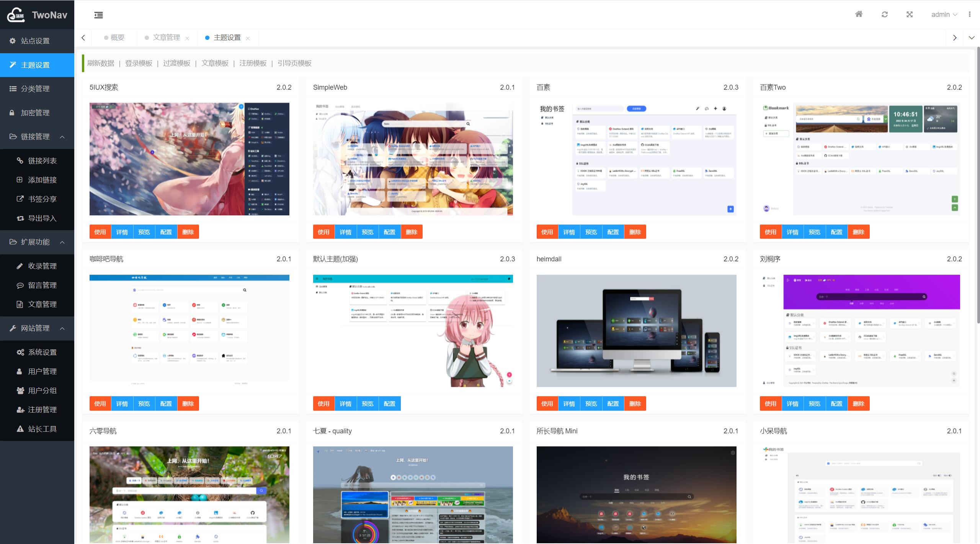Go to home page icon

pyautogui.click(x=859, y=14)
